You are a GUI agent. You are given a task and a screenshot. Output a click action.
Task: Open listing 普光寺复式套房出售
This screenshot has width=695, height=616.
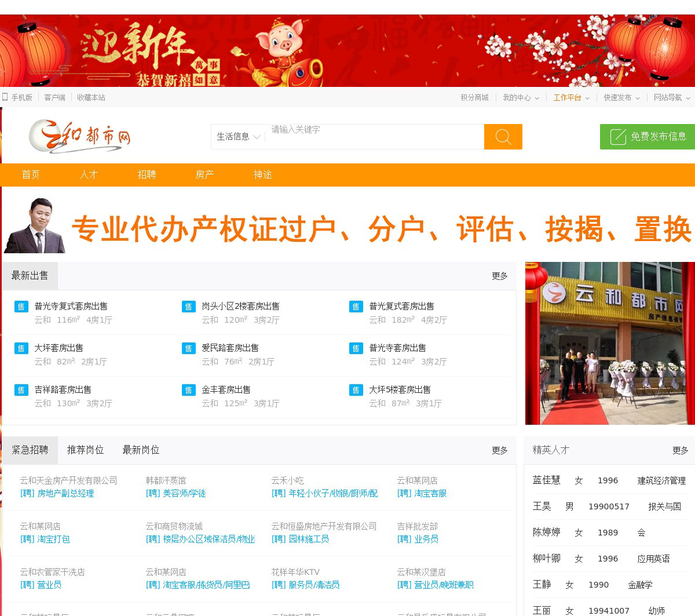coord(71,307)
